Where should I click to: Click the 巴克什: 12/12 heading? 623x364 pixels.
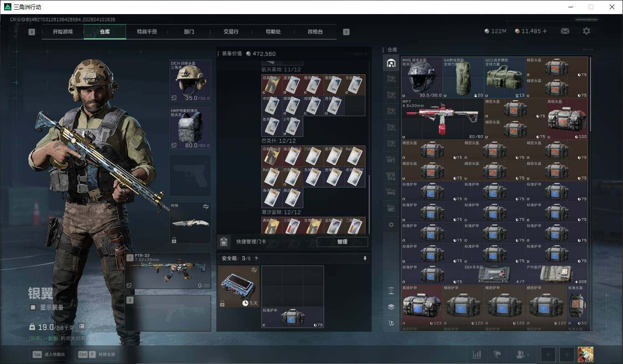[x=279, y=141]
